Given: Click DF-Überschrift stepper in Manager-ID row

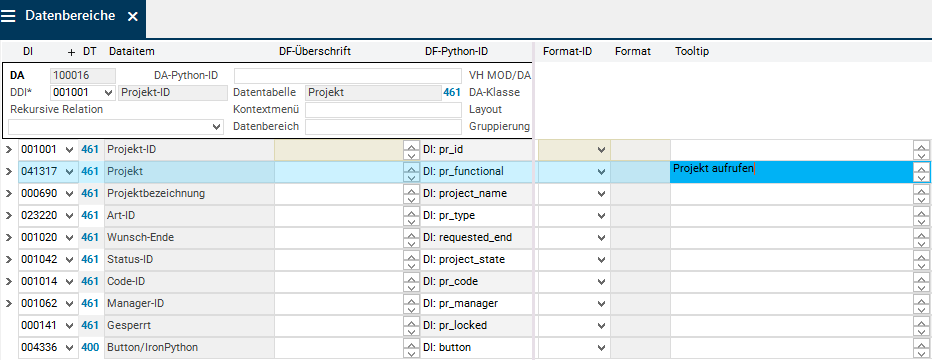Looking at the screenshot, I should [411, 304].
